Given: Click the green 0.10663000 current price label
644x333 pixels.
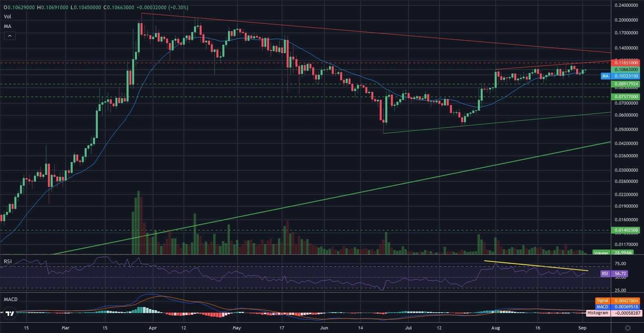Looking at the screenshot, I should (x=626, y=69).
